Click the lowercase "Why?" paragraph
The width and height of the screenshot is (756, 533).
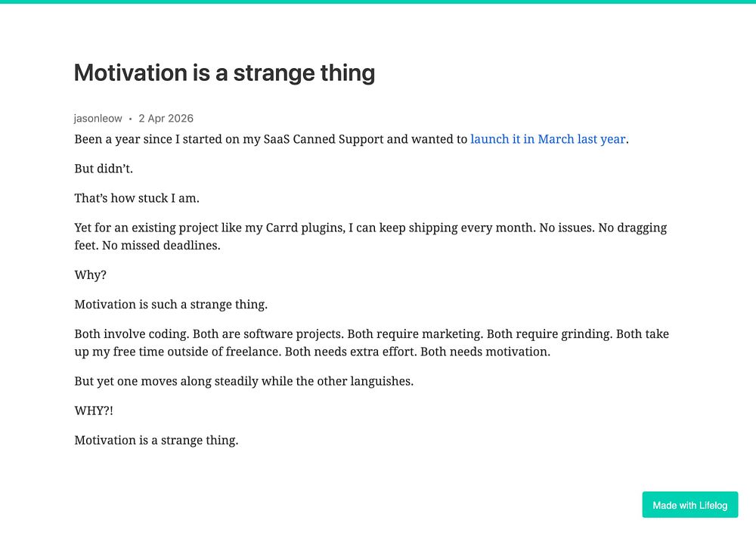pos(90,275)
